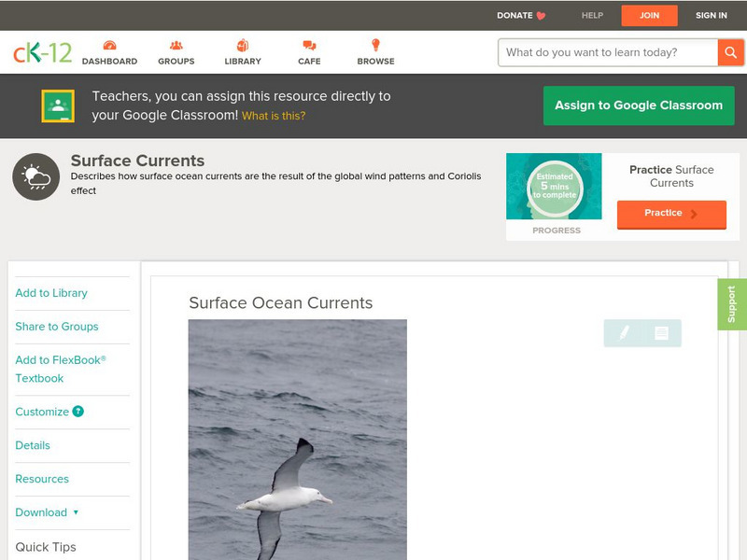The height and width of the screenshot is (560, 747).
Task: Select the notes tool icon
Action: pos(661,332)
